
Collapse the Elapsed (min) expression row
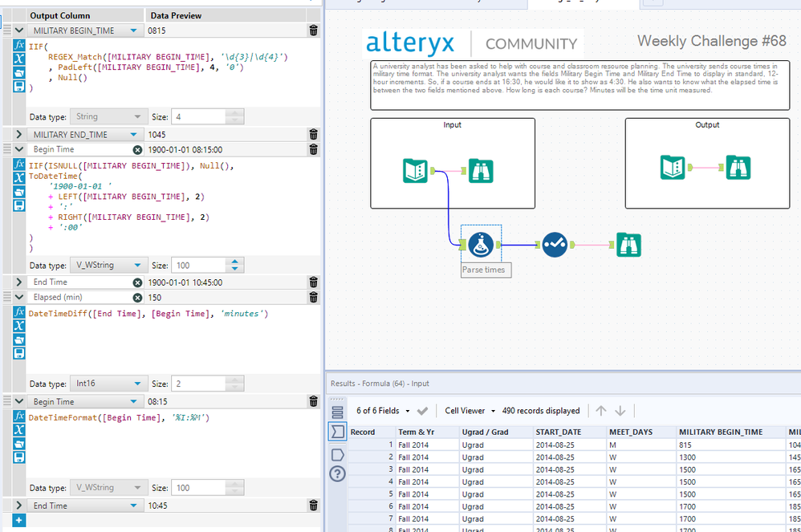[x=19, y=297]
